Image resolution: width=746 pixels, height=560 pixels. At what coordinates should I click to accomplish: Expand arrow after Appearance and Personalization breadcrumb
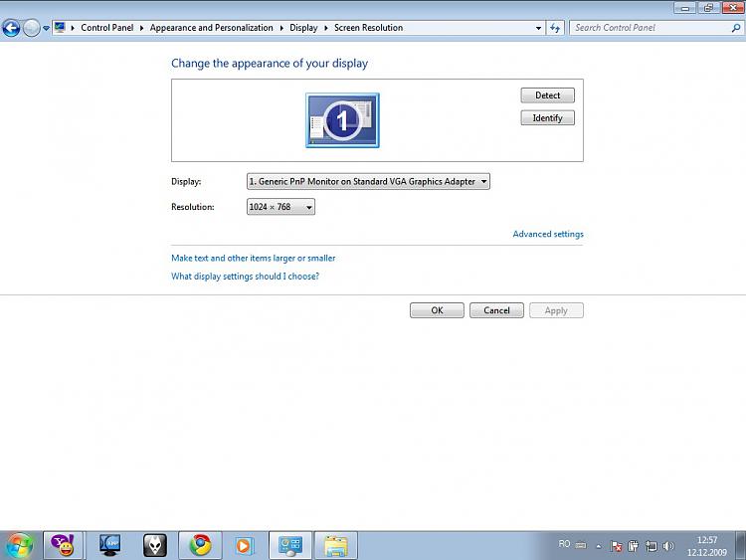coord(281,28)
